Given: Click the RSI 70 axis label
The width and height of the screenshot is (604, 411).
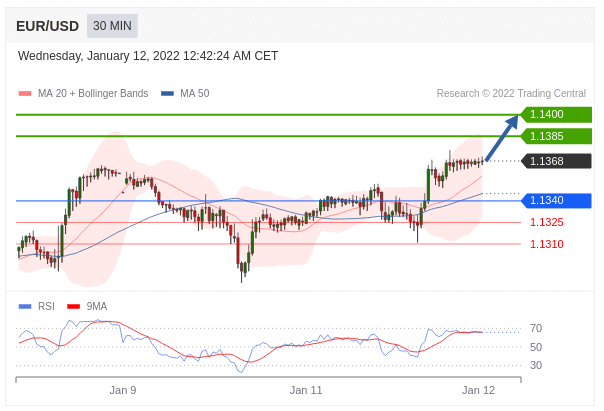Looking at the screenshot, I should tap(536, 329).
